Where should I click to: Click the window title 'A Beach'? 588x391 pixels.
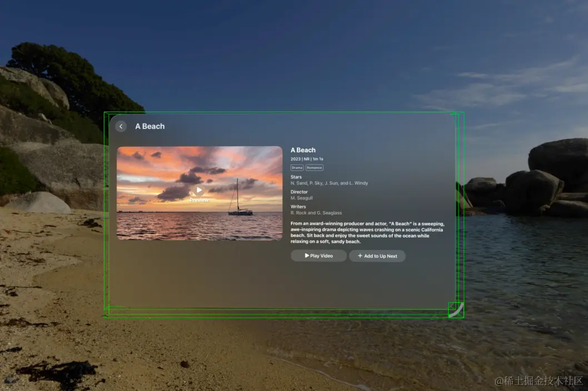150,126
